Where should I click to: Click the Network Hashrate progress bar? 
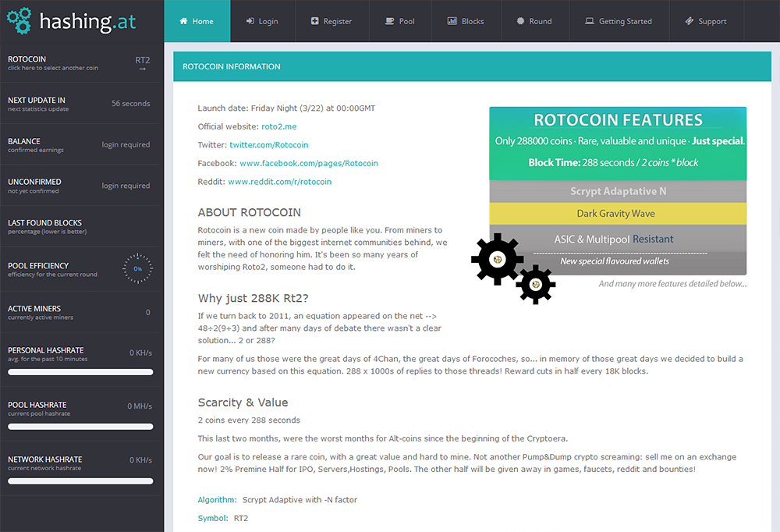tap(80, 481)
